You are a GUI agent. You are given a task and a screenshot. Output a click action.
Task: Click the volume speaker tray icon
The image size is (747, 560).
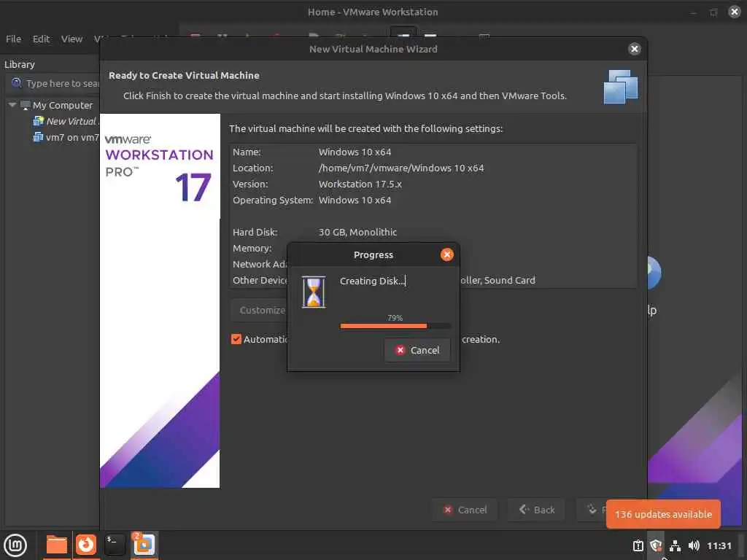694,545
